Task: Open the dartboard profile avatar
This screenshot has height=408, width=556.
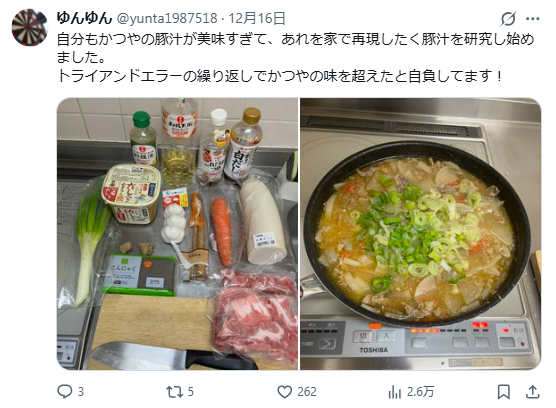Action: pyautogui.click(x=29, y=28)
